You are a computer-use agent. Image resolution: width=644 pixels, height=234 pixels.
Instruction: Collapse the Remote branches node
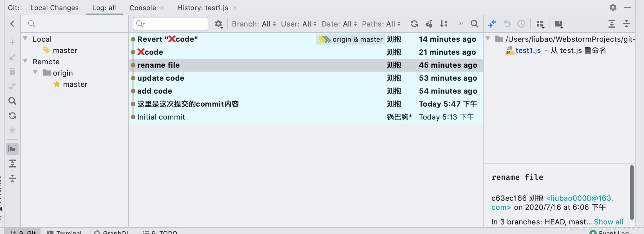click(25, 61)
